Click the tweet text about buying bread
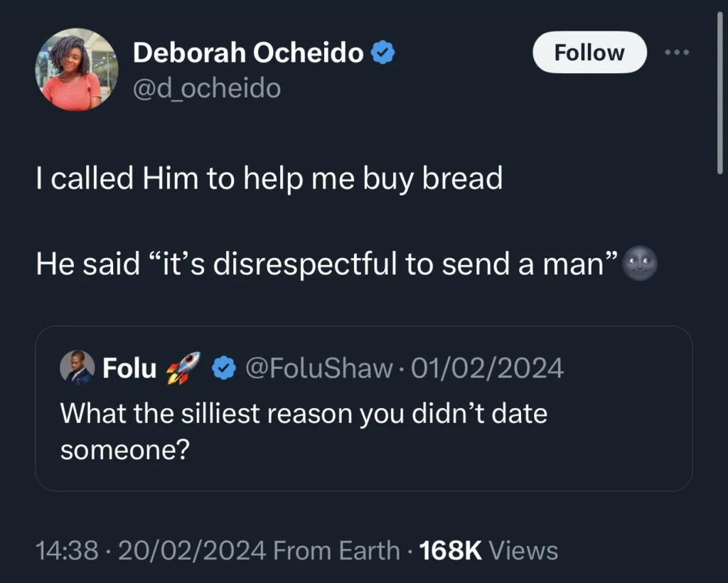The image size is (728, 583). 269,178
